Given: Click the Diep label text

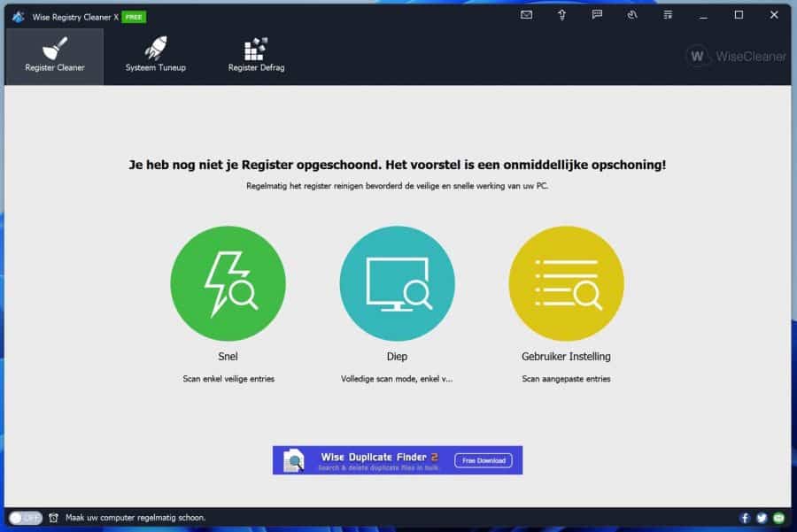Looking at the screenshot, I should pyautogui.click(x=397, y=356).
